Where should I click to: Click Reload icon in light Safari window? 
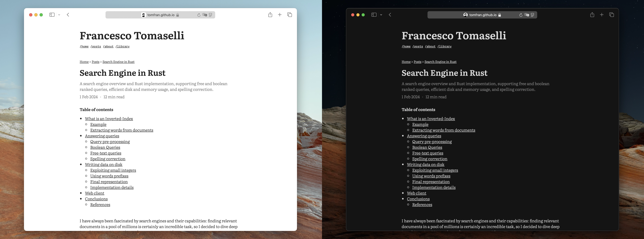199,15
